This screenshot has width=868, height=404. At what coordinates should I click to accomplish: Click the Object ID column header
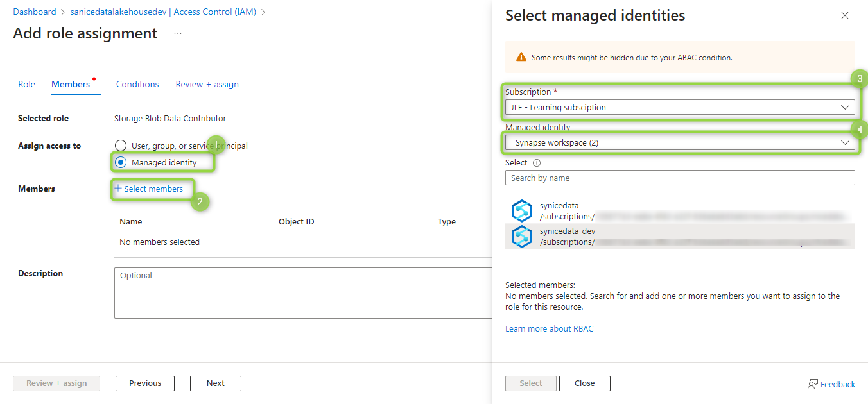297,221
